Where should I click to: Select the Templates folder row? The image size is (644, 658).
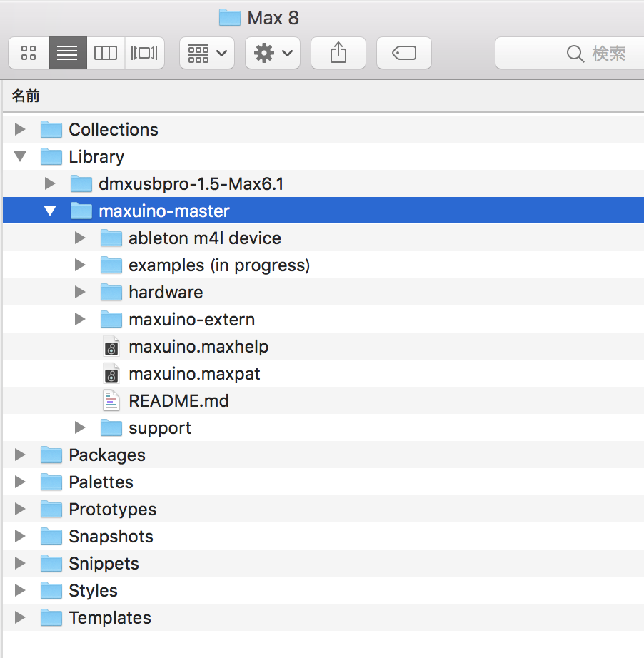click(110, 618)
